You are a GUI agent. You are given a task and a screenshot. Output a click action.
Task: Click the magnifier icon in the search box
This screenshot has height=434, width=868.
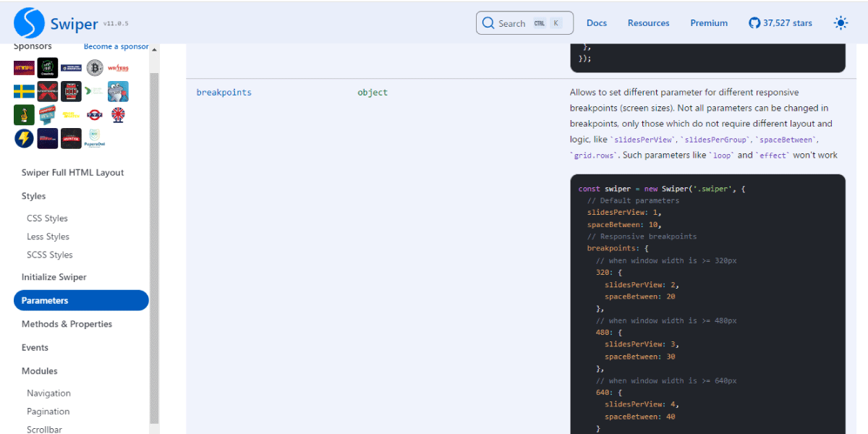point(488,23)
